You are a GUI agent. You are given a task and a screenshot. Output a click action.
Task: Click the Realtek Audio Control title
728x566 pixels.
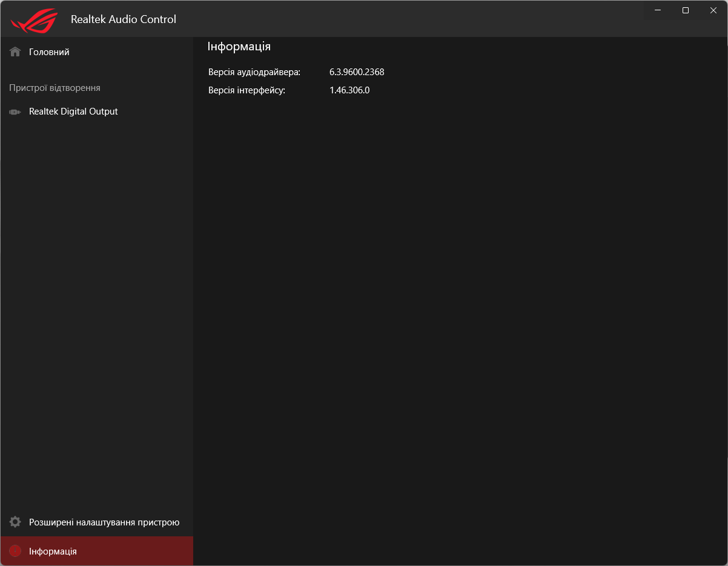pos(124,19)
